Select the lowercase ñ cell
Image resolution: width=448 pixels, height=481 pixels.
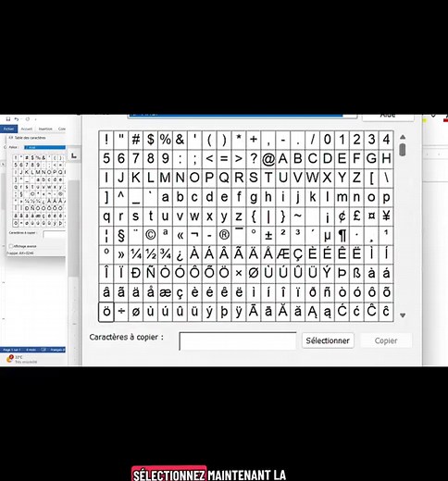pyautogui.click(x=328, y=292)
